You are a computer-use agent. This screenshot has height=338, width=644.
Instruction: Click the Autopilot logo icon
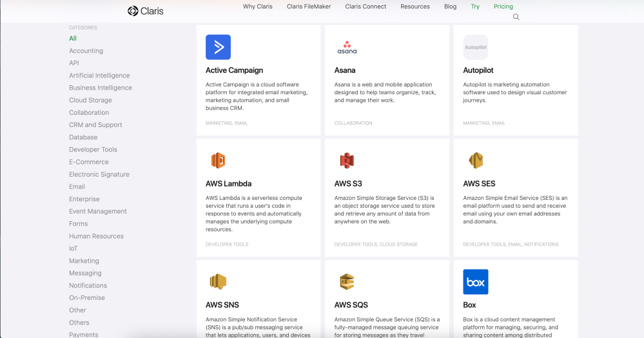pyautogui.click(x=476, y=47)
